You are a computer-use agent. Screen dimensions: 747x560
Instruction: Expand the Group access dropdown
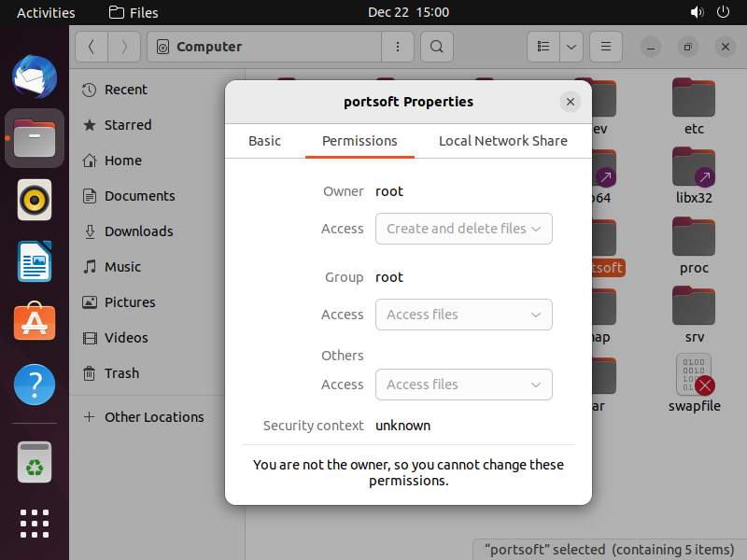[x=463, y=315]
